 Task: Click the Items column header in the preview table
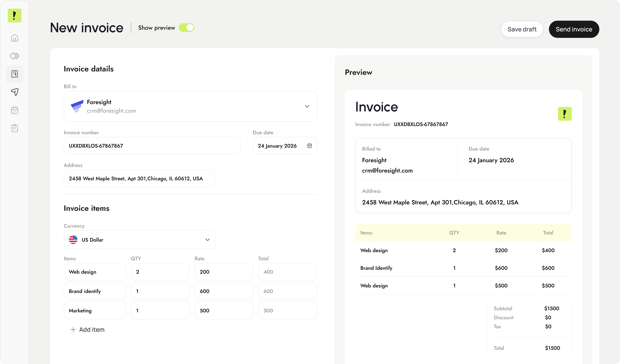[x=366, y=233]
